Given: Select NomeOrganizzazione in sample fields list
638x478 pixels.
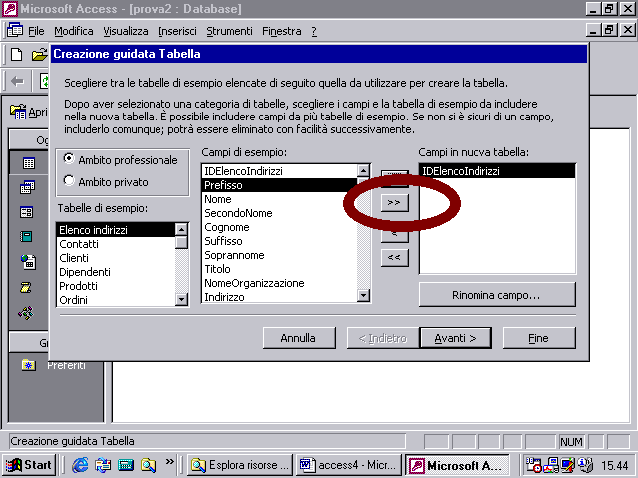Looking at the screenshot, I should click(280, 283).
